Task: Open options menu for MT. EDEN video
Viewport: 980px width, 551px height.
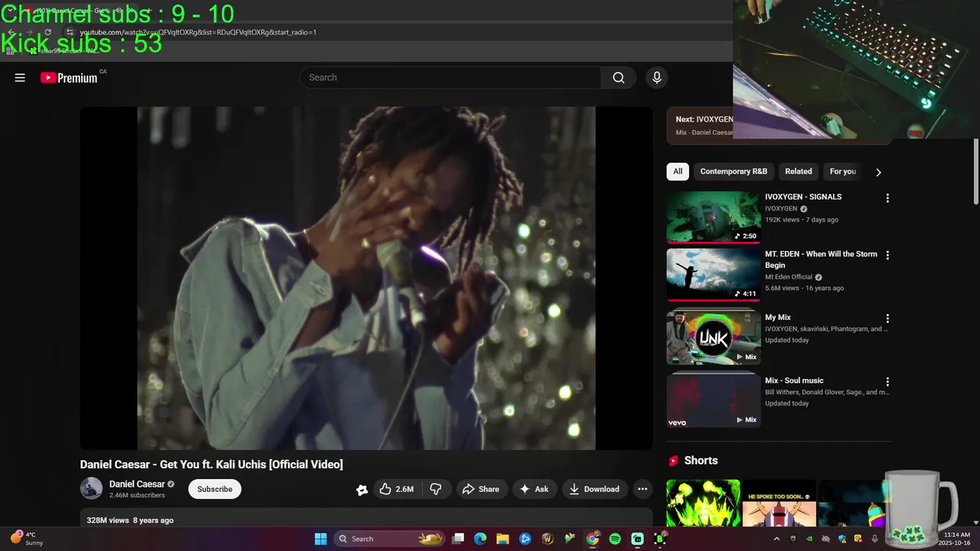Action: (887, 256)
